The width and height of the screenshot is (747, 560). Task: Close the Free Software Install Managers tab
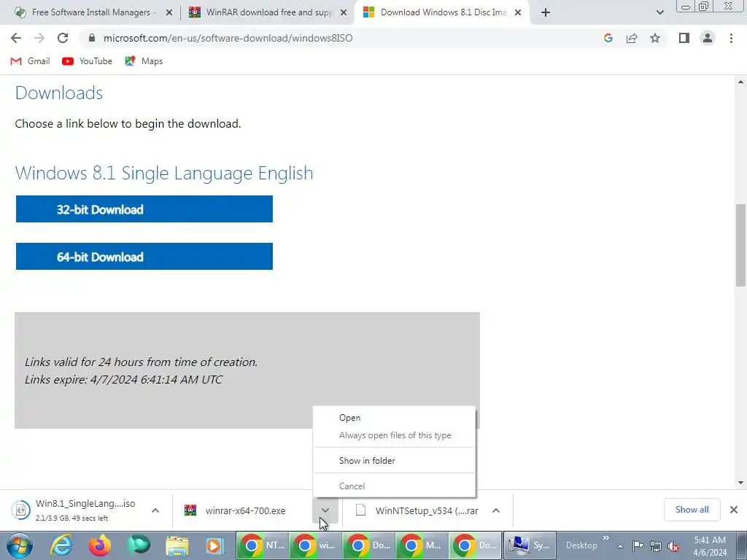169,12
